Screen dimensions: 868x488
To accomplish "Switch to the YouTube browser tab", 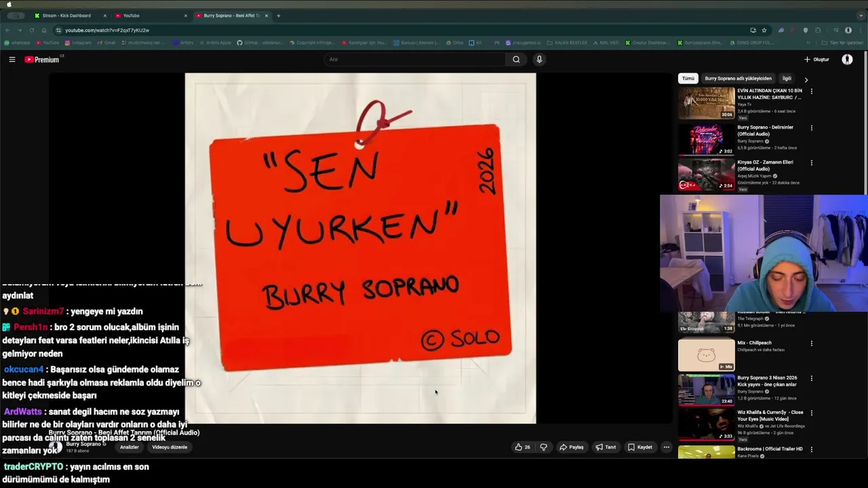I will coord(151,16).
